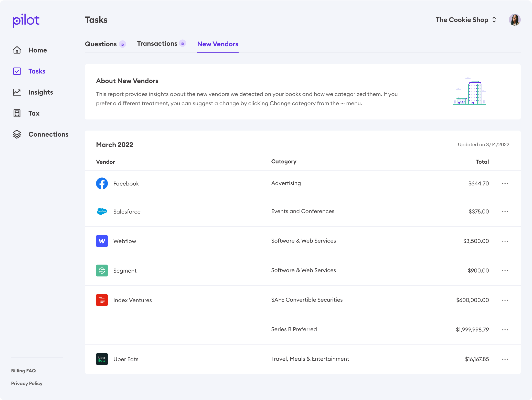Click the Transactions count badge 5
The image size is (532, 400).
(183, 43)
